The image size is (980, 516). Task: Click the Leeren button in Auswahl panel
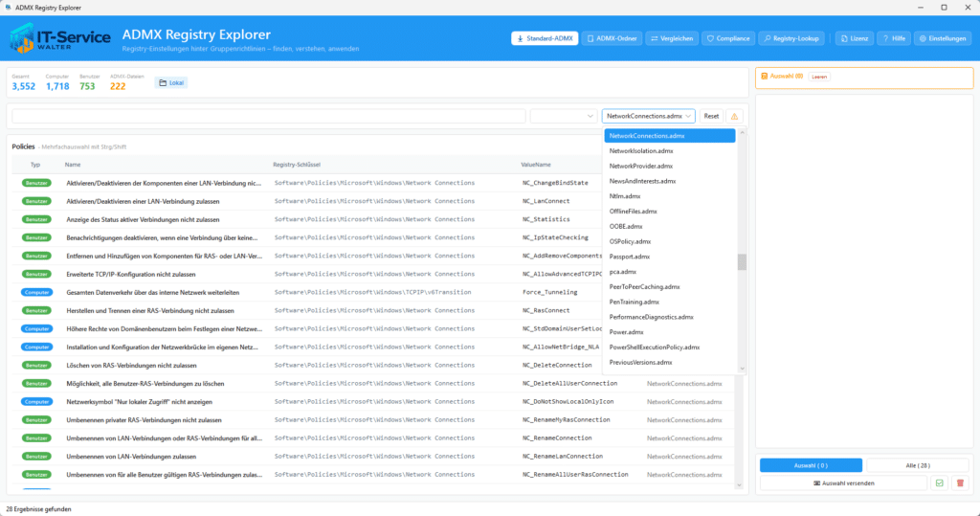(819, 77)
